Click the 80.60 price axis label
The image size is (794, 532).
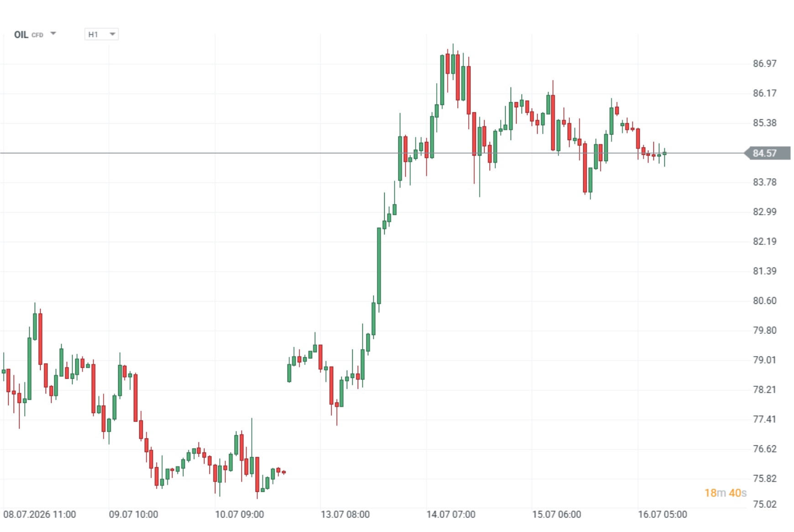coord(764,301)
